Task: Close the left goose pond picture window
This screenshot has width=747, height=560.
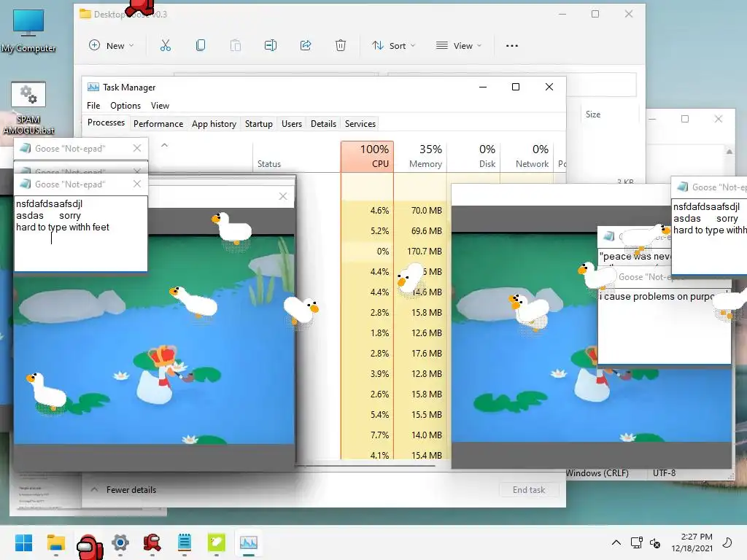Action: [283, 196]
